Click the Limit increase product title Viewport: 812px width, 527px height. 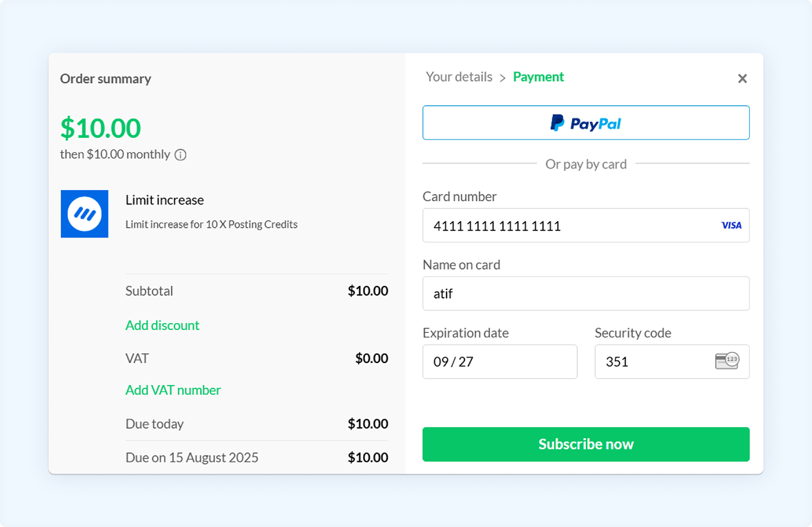(x=165, y=200)
